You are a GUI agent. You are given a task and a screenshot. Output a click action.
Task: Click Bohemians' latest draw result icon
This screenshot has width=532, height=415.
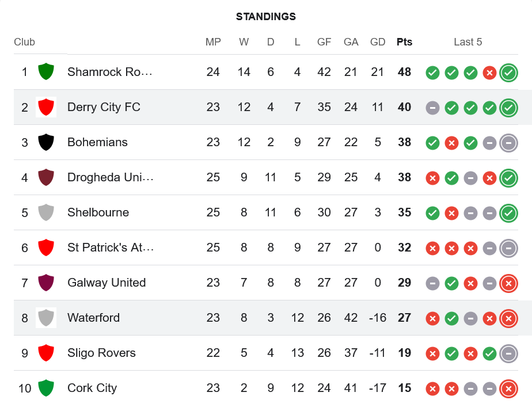click(508, 143)
